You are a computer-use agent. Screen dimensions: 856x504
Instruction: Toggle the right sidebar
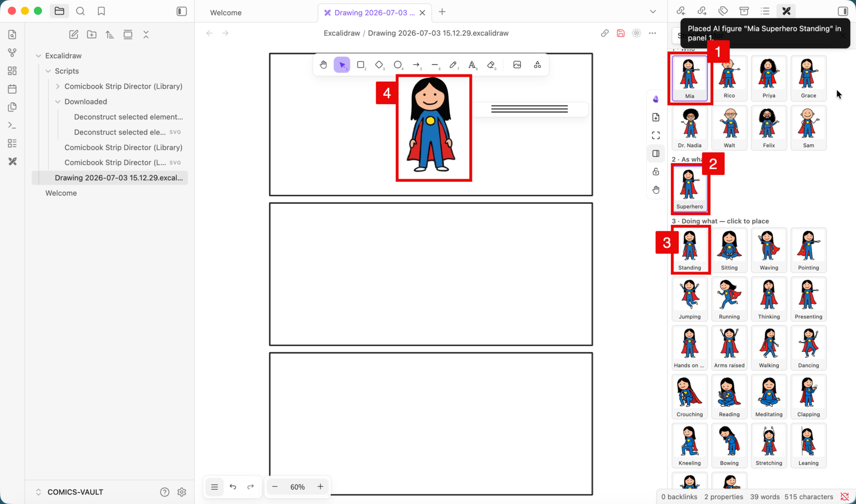(843, 11)
